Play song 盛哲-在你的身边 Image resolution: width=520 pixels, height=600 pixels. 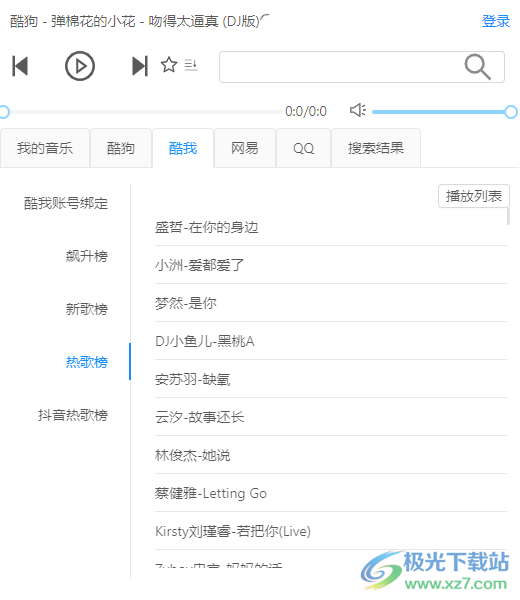click(x=331, y=227)
